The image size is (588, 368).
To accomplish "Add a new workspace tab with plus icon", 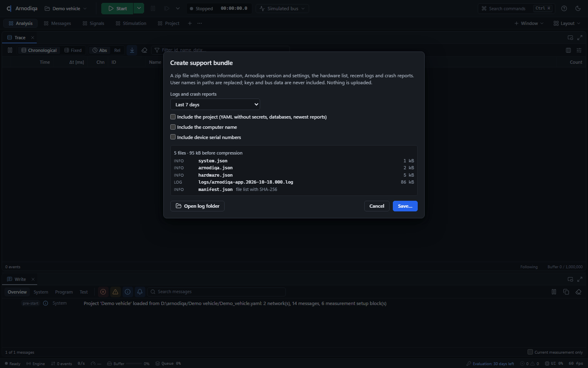I will pos(189,23).
